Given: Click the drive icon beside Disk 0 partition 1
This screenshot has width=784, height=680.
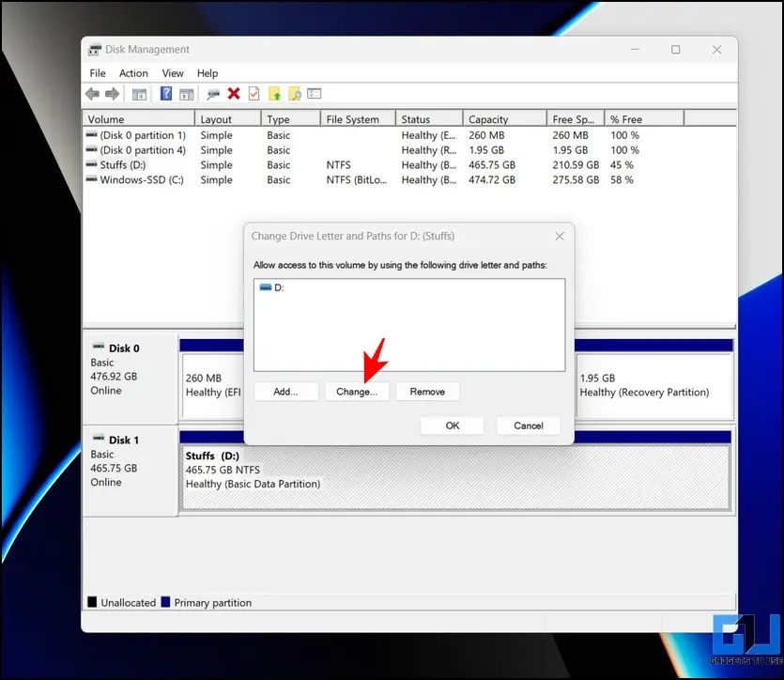Looking at the screenshot, I should pos(91,135).
